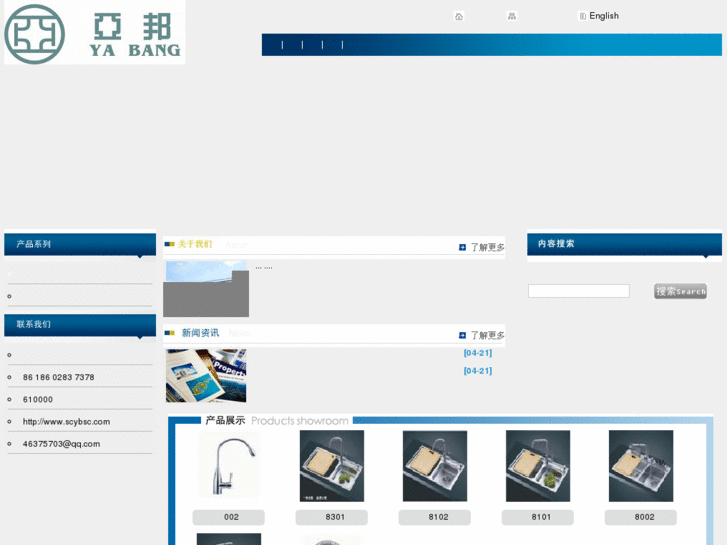This screenshot has height=545, width=727.
Task: Click the email 46375703@qq.com
Action: coord(61,444)
